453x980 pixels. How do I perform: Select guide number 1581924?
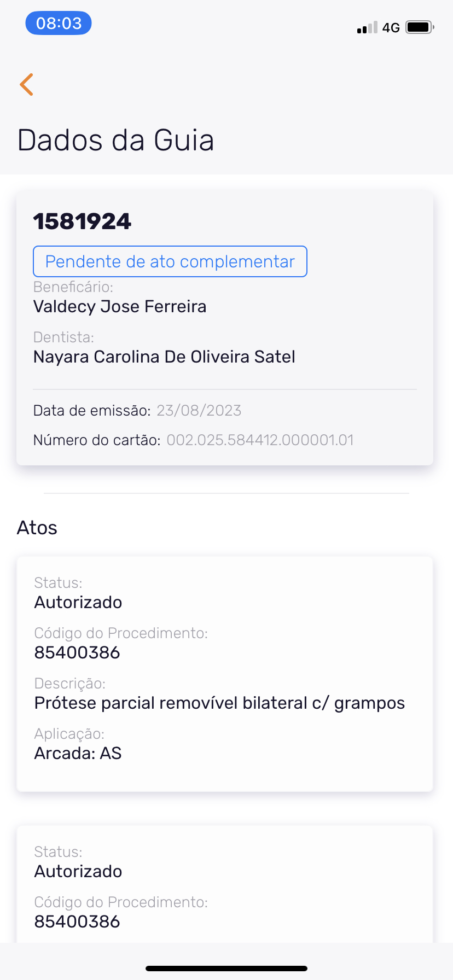tap(83, 221)
